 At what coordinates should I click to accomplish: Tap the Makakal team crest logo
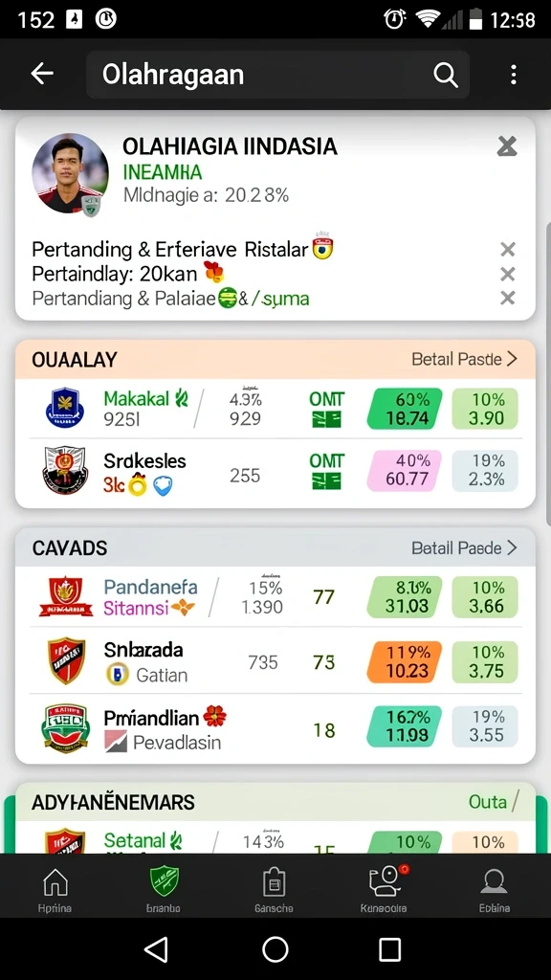click(65, 408)
